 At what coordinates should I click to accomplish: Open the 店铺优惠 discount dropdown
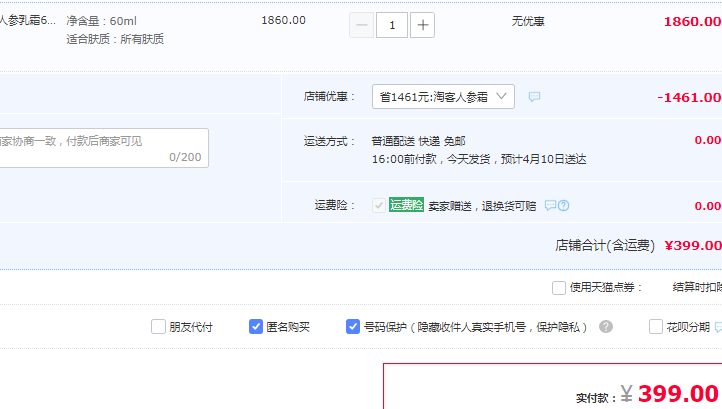(443, 97)
